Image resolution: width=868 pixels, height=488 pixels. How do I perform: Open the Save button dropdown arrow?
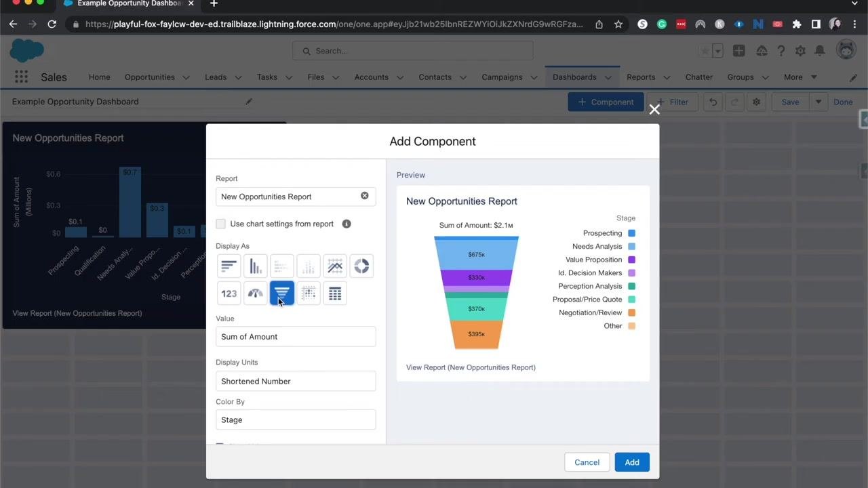[818, 102]
